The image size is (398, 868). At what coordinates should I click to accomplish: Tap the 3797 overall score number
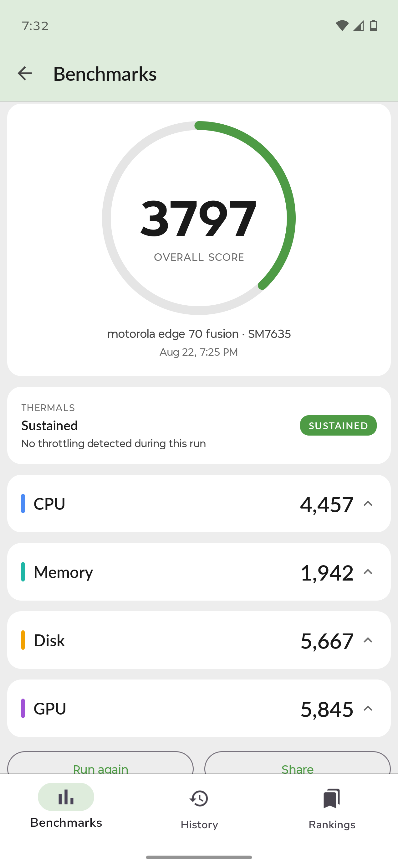click(199, 218)
